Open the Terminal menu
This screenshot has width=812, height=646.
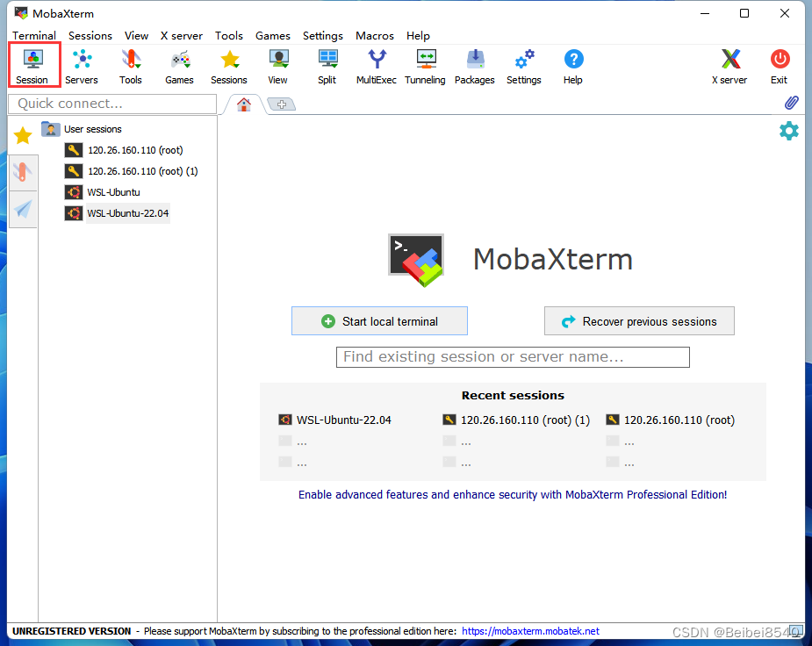33,36
